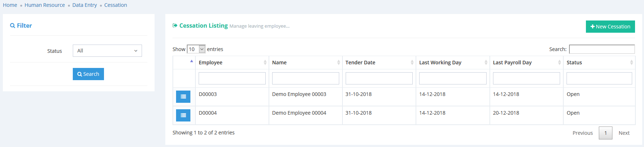644x147 pixels.
Task: Focus the table Search input box
Action: [602, 49]
